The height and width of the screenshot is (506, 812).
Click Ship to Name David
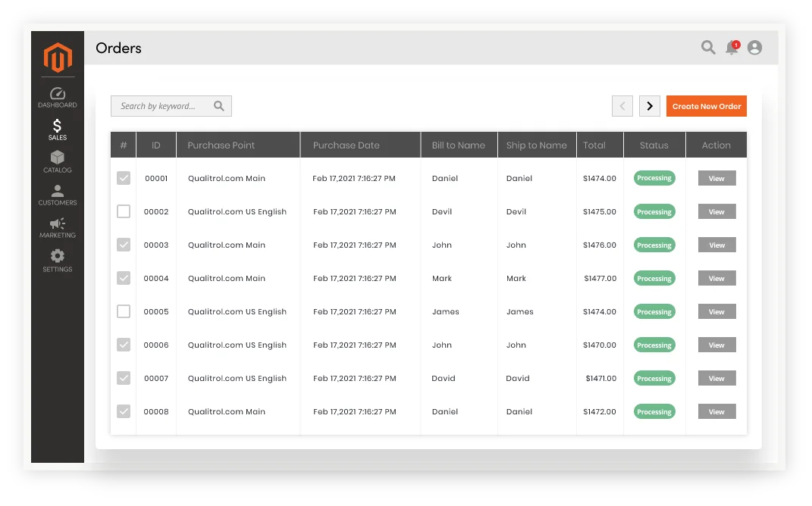coord(518,378)
